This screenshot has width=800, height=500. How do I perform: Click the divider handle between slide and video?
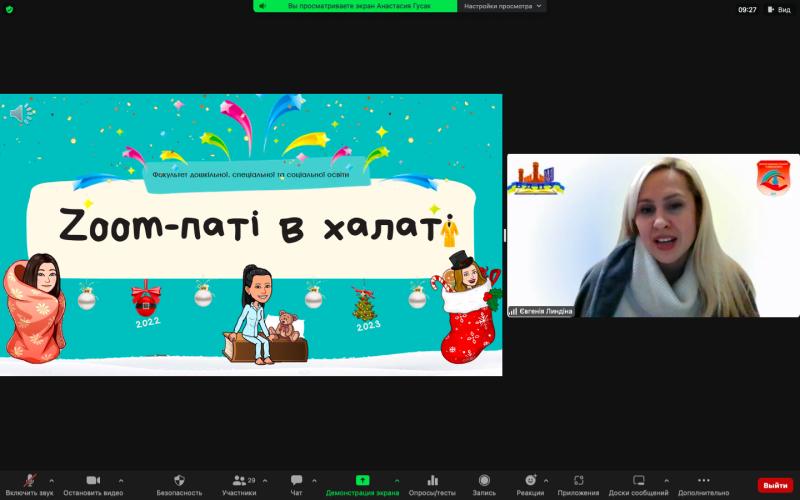[505, 235]
